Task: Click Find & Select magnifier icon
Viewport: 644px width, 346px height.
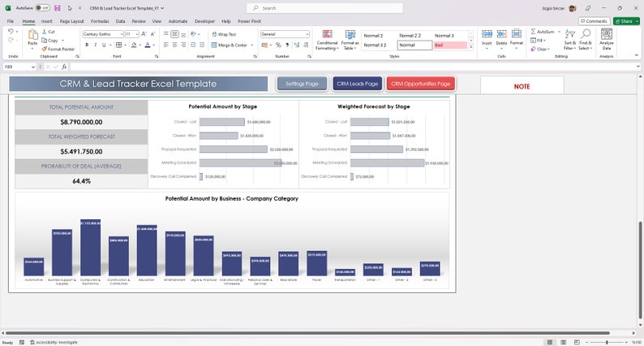Action: pos(586,35)
